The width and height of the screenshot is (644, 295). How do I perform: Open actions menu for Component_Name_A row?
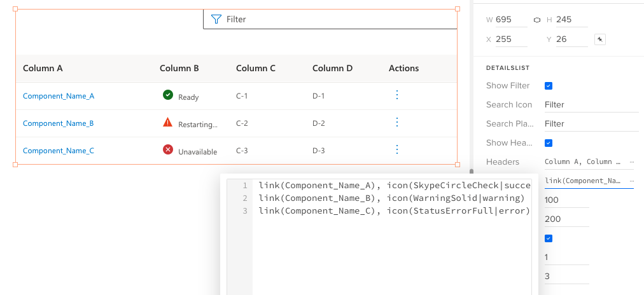(x=397, y=95)
